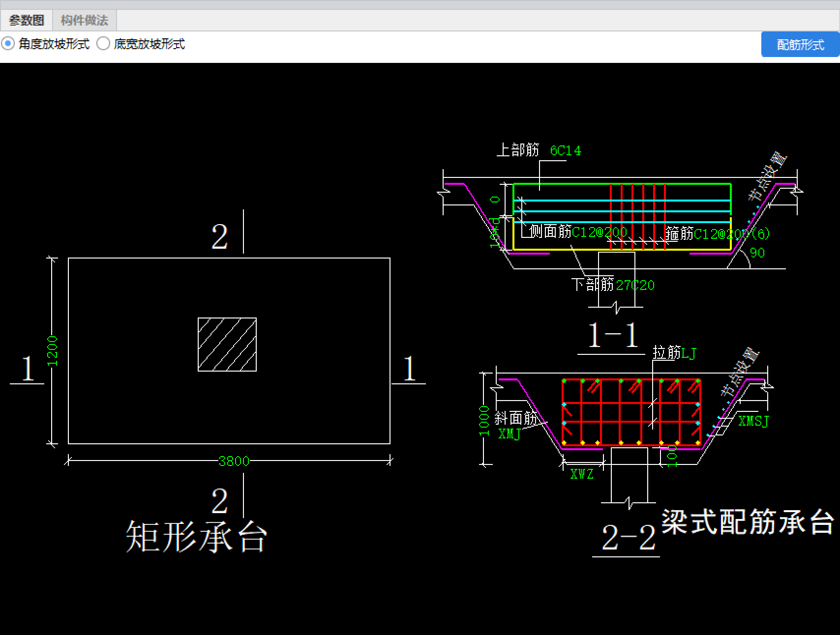Click 节点设置 label in section 1-1
The height and width of the screenshot is (635, 840).
[x=767, y=178]
